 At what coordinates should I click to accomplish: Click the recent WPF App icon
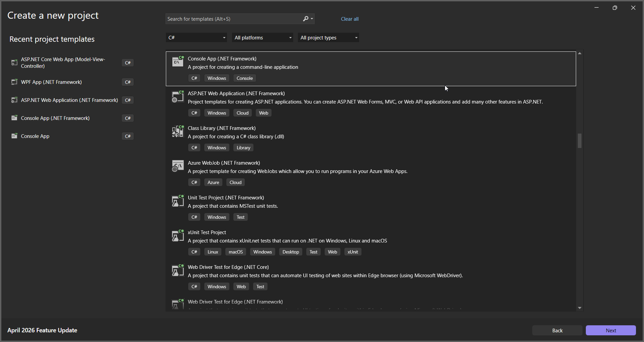14,82
